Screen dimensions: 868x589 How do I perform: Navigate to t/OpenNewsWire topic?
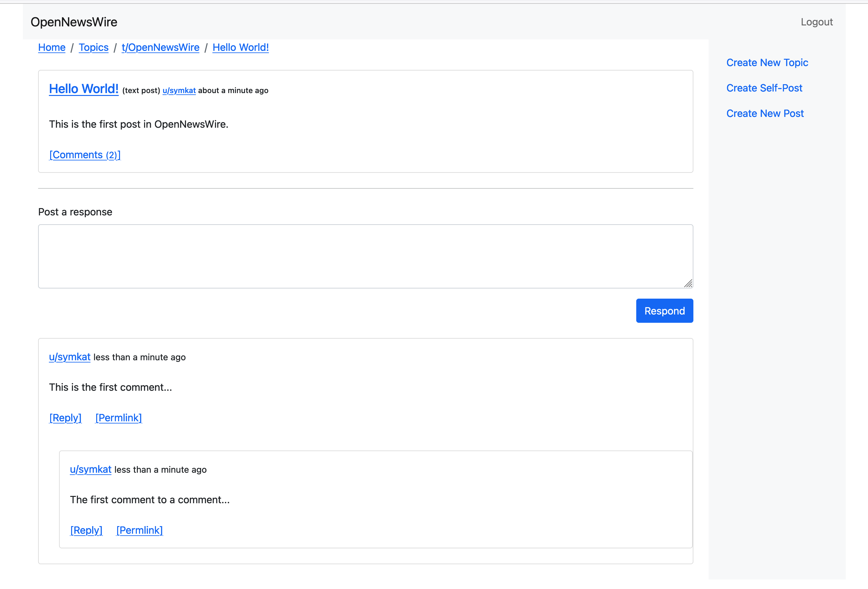coord(161,47)
